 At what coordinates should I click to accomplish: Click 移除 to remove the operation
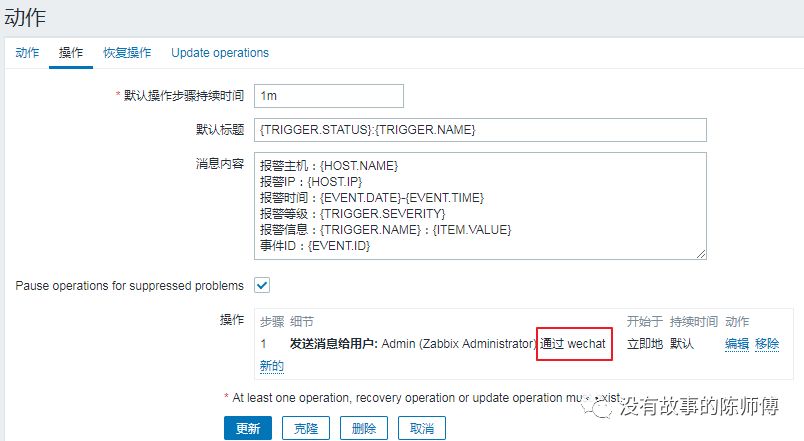tap(767, 344)
